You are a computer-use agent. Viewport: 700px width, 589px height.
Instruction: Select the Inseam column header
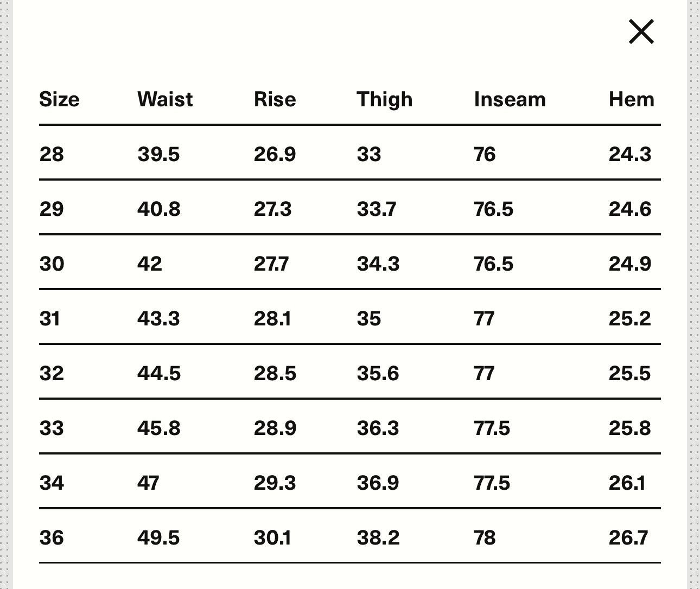510,99
